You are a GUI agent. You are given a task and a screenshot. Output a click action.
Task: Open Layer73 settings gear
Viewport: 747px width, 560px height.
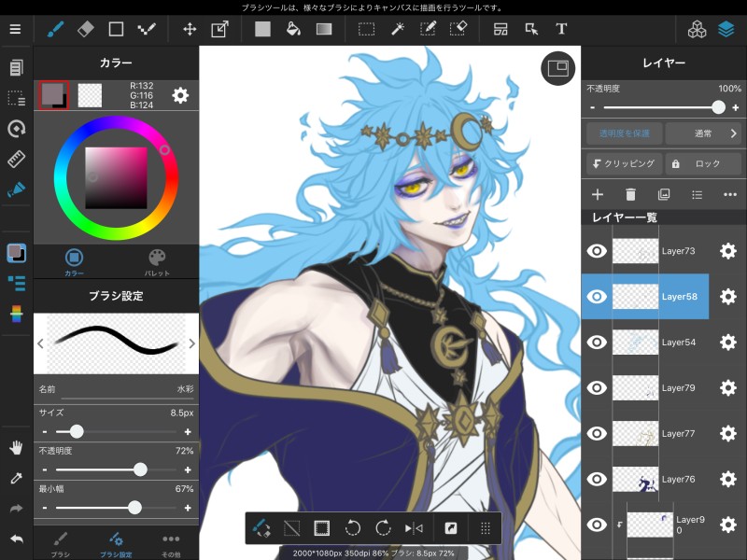(x=728, y=251)
